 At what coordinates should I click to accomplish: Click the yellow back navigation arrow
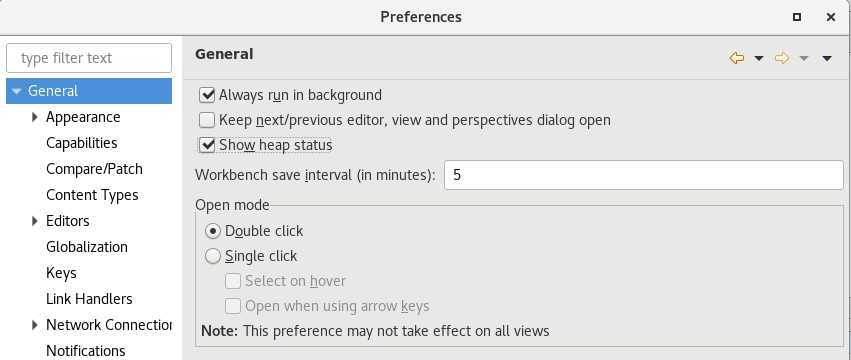(x=736, y=58)
